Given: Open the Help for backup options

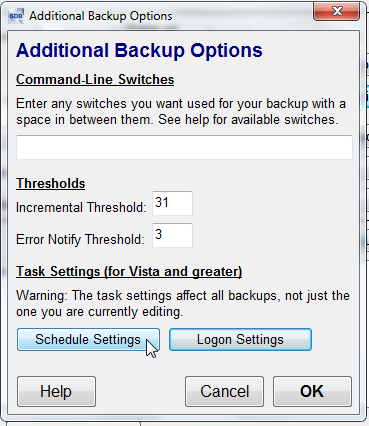Looking at the screenshot, I should (56, 391).
